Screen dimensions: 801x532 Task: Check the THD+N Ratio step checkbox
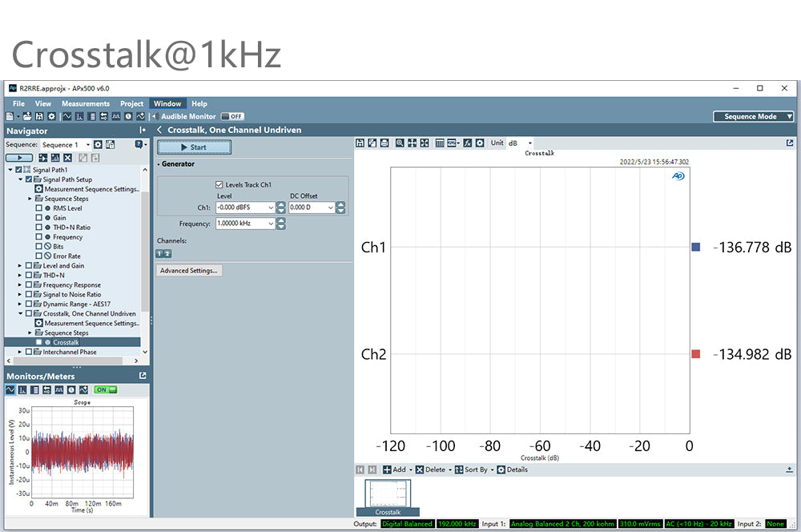point(38,228)
